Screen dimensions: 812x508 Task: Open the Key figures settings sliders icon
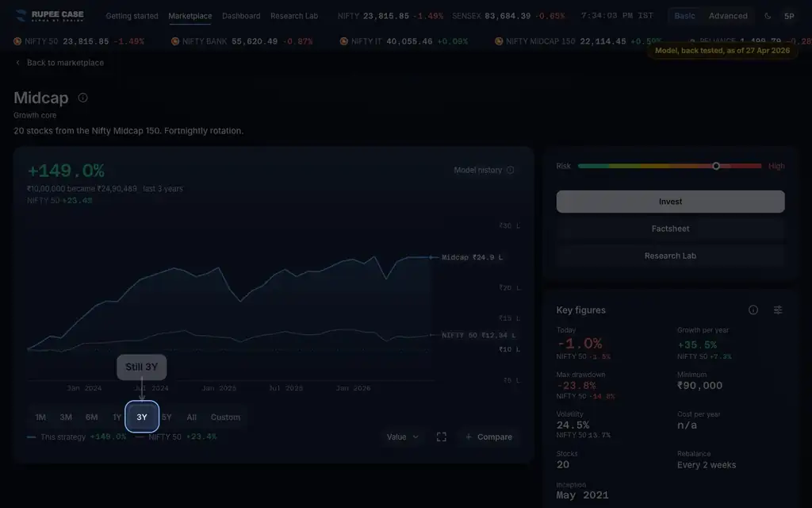[x=778, y=310]
